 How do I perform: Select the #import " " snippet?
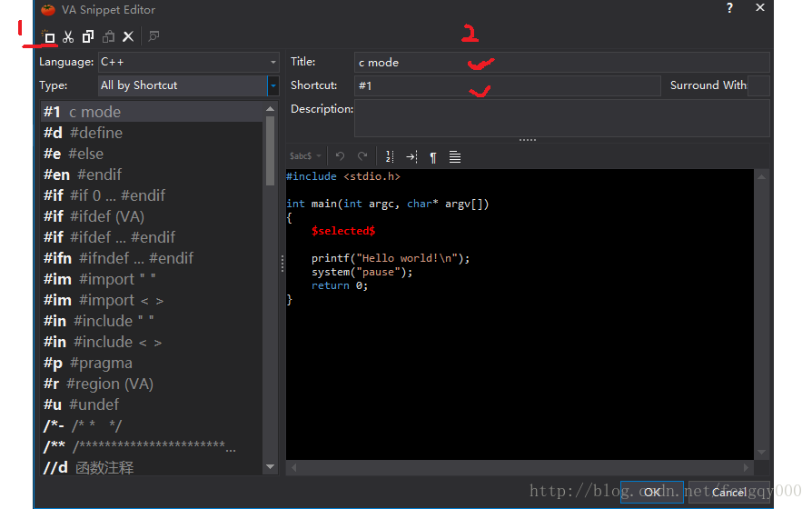coord(153,279)
